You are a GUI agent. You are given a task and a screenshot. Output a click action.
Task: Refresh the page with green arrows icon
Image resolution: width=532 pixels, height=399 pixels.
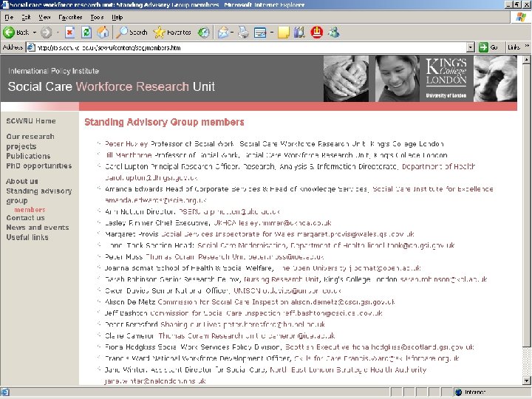[86, 33]
